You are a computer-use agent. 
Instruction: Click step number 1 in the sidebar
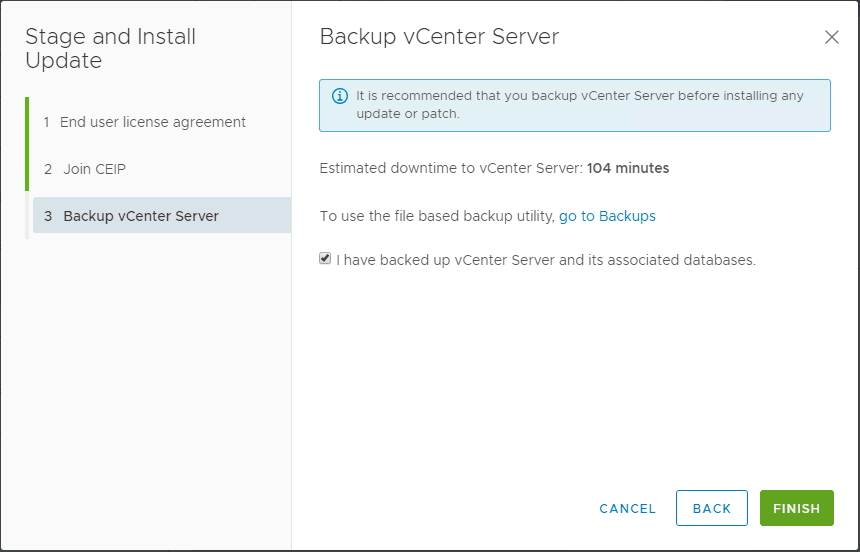point(47,122)
